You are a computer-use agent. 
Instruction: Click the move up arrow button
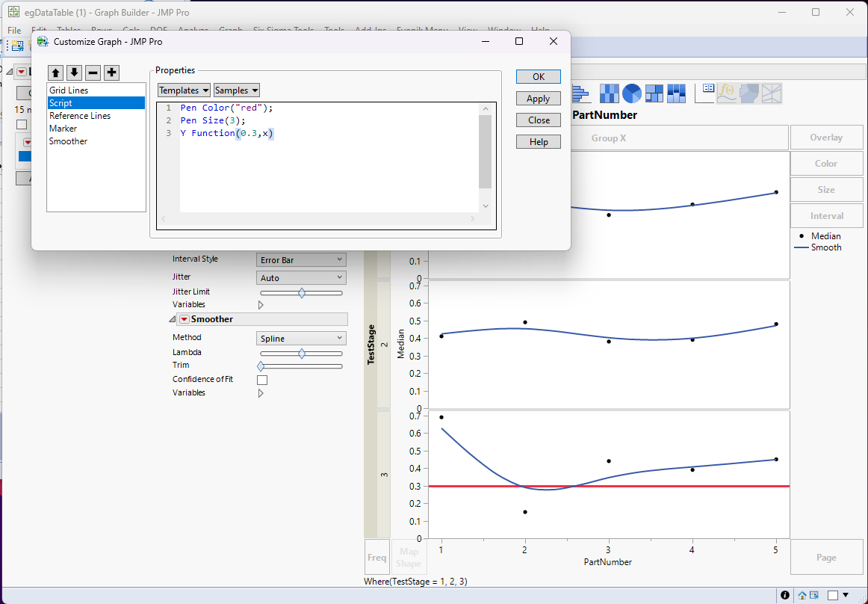pyautogui.click(x=55, y=73)
